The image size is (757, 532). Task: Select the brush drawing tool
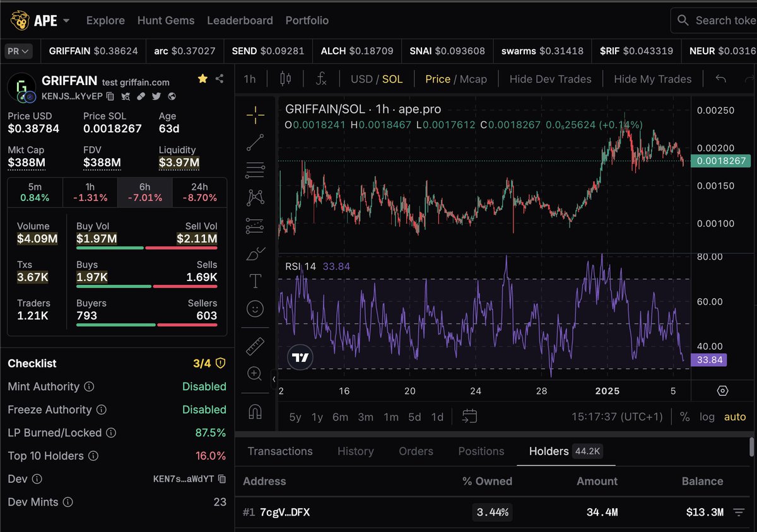coord(255,253)
